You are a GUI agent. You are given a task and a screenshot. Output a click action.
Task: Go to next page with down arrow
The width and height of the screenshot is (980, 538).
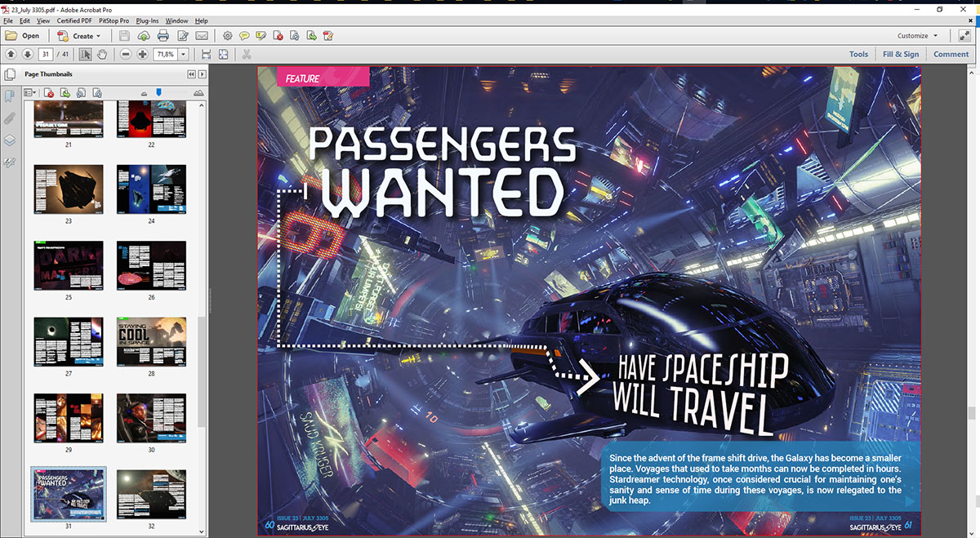click(x=28, y=55)
